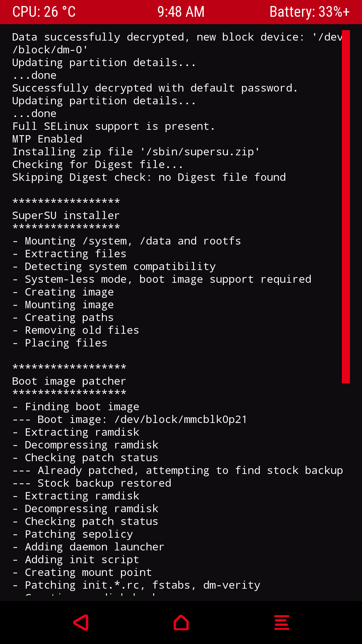Click the 9:48 AM clock
This screenshot has width=362, height=644.
pyautogui.click(x=181, y=12)
